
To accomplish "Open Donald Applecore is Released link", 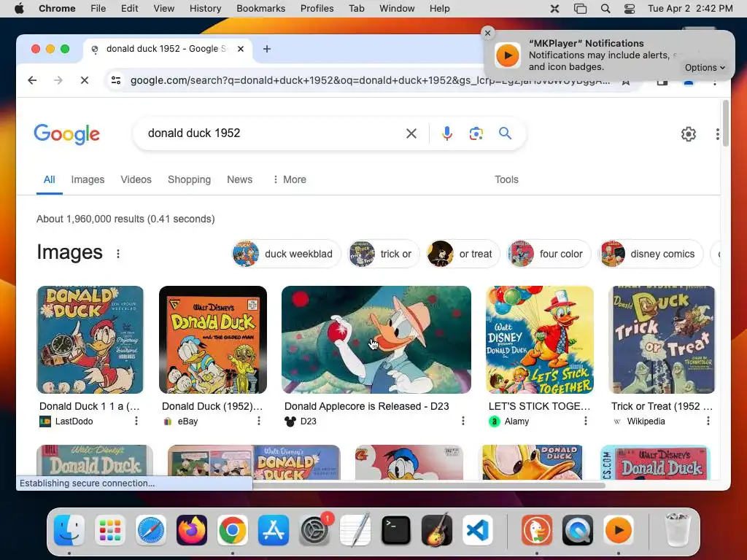I will click(x=366, y=406).
